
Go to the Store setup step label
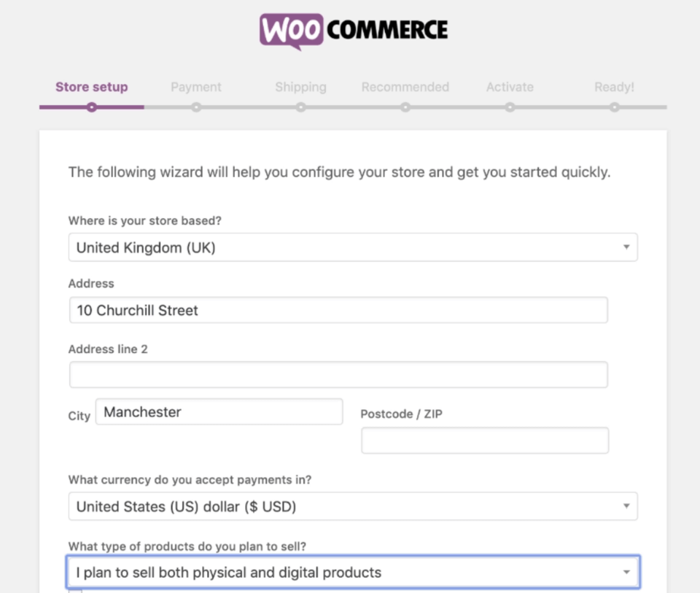91,87
